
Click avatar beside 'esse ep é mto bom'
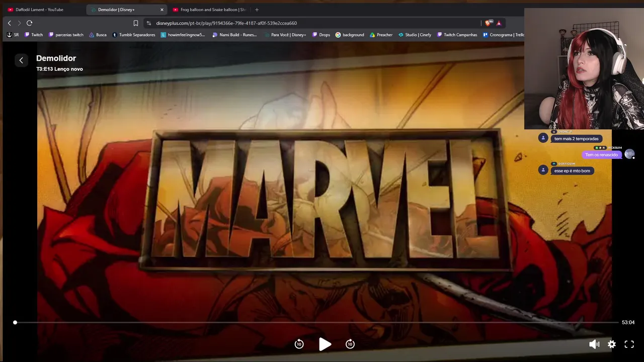click(x=543, y=170)
